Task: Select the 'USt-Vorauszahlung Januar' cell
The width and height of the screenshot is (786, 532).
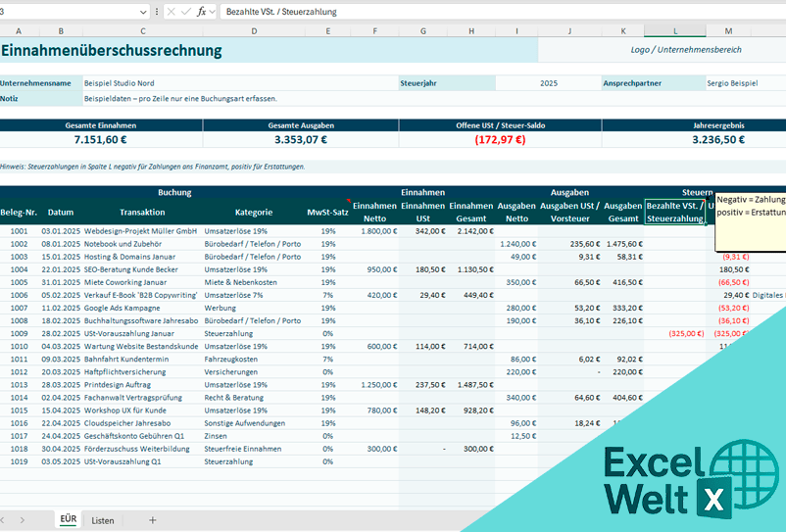Action: (142, 334)
